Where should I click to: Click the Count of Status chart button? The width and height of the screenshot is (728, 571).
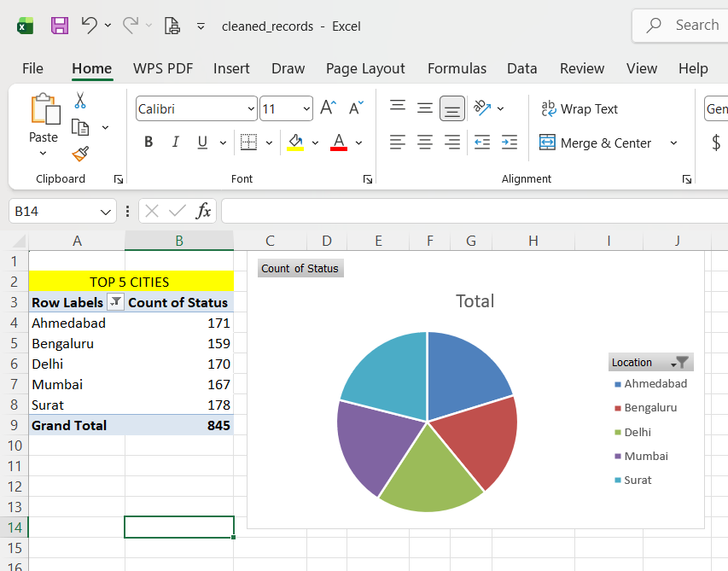tap(300, 269)
